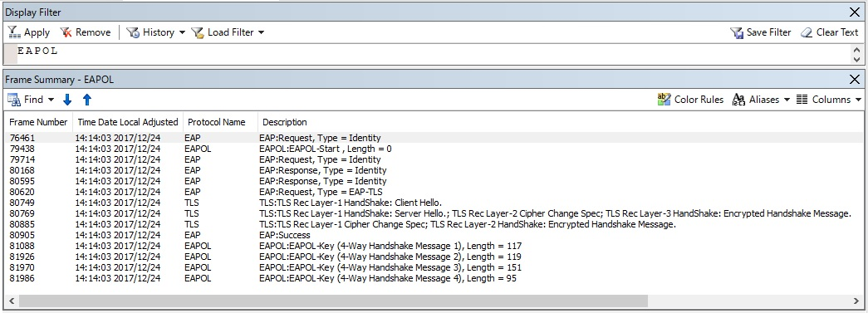The width and height of the screenshot is (868, 313).
Task: Select frame 80885 Cipher Change Spec row
Action: click(434, 224)
